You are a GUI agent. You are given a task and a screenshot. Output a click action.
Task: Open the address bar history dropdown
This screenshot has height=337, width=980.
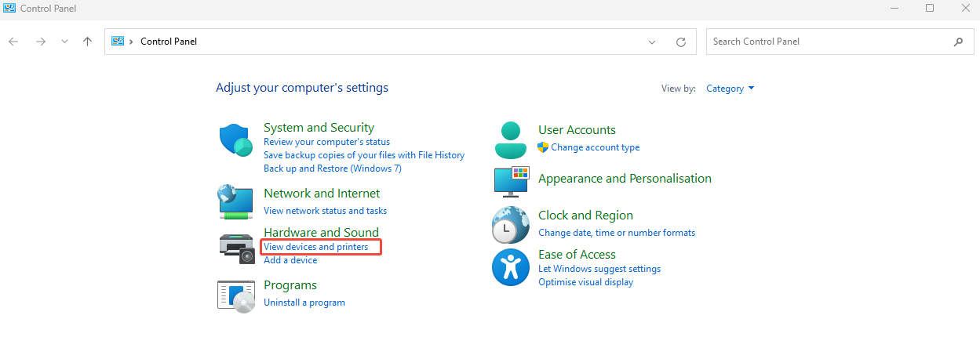652,42
